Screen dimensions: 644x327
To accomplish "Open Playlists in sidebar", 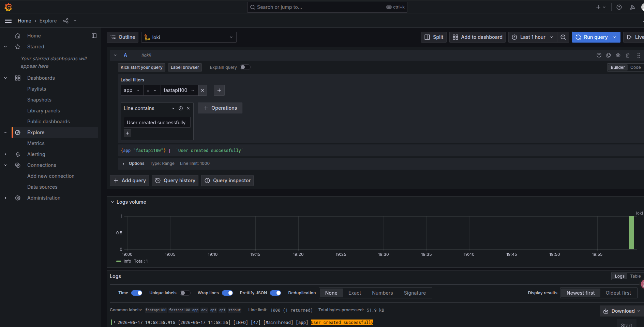I will click(37, 89).
